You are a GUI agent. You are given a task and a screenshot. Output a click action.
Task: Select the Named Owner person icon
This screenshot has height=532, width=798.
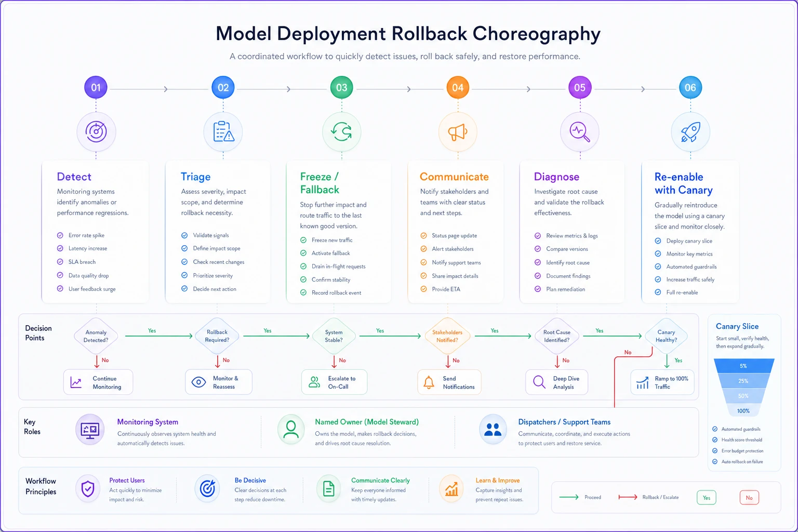coord(291,430)
